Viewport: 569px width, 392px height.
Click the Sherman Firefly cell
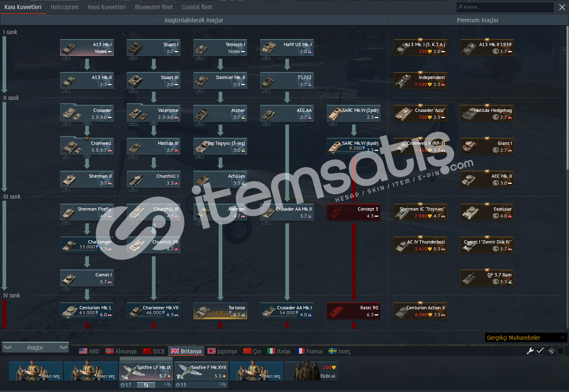[87, 212]
